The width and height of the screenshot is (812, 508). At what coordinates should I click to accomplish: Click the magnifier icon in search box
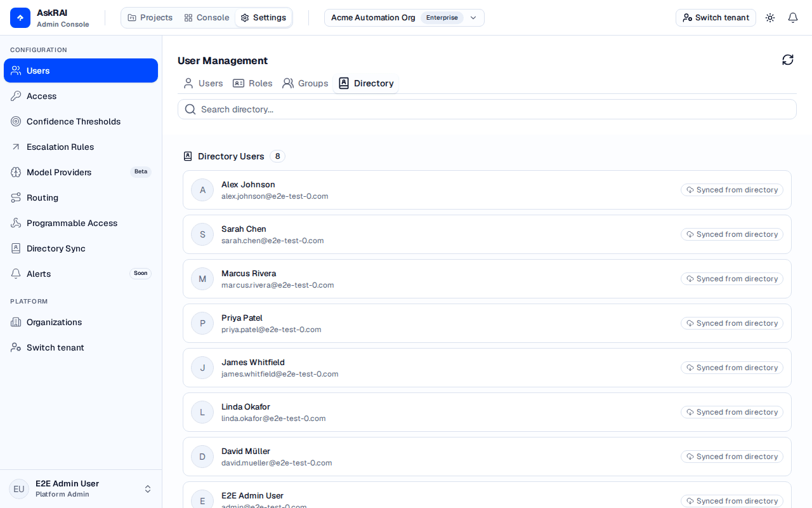(190, 109)
